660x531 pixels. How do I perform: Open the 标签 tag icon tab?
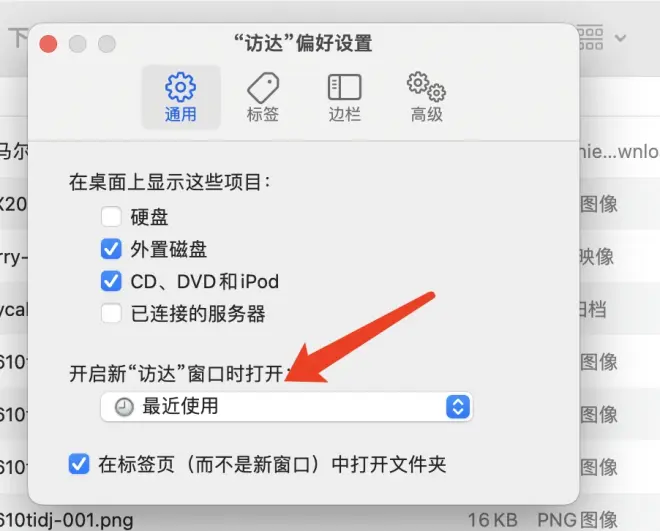(263, 97)
